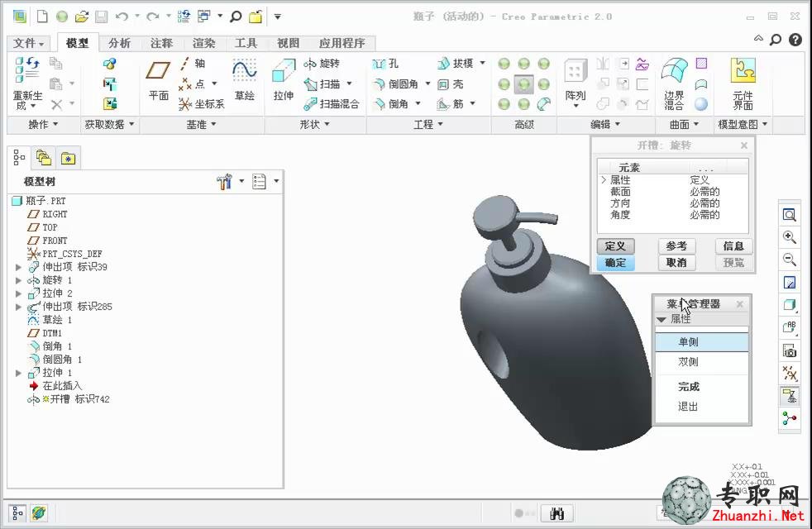The width and height of the screenshot is (812, 529).
Task: Select the Extrude (拉伸) tool
Action: (x=284, y=79)
